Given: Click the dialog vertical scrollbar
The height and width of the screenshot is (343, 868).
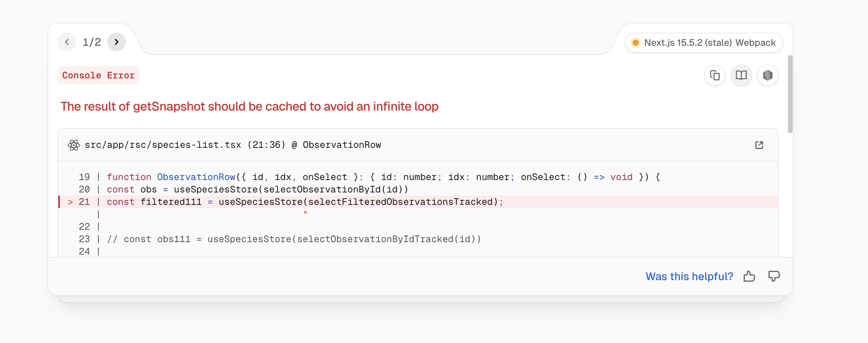Looking at the screenshot, I should (790, 94).
